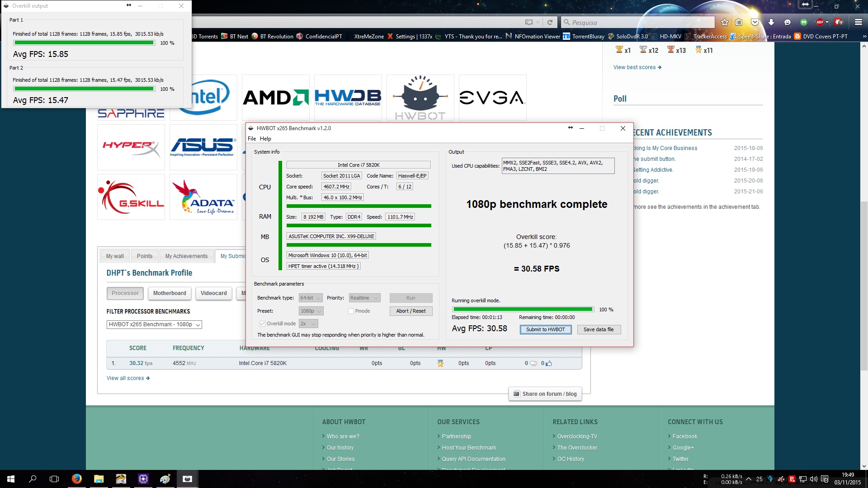The width and height of the screenshot is (868, 488).
Task: Open the BT Revolution bookmark
Action: click(272, 37)
